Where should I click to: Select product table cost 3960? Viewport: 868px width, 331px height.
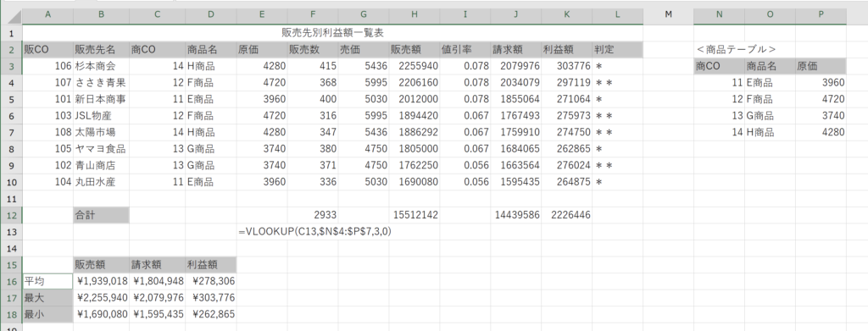click(821, 83)
